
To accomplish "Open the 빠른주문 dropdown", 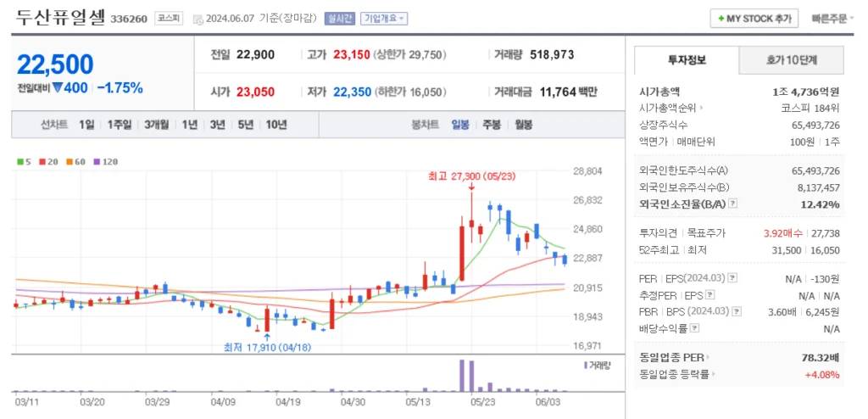I will coord(833,19).
